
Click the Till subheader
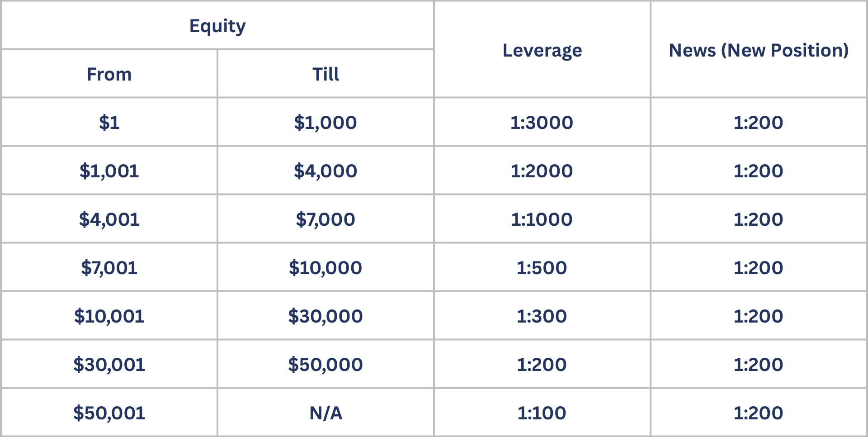325,74
